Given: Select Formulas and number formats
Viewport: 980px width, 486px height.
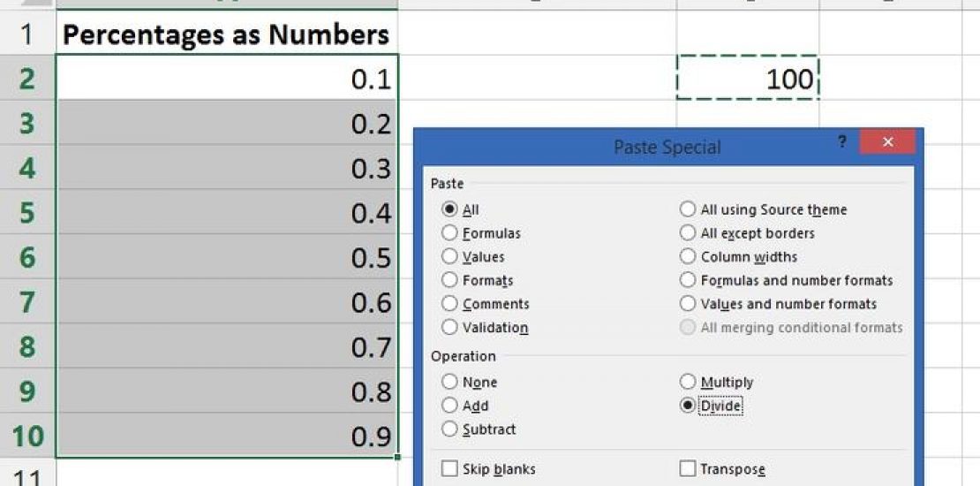Looking at the screenshot, I should pyautogui.click(x=688, y=280).
